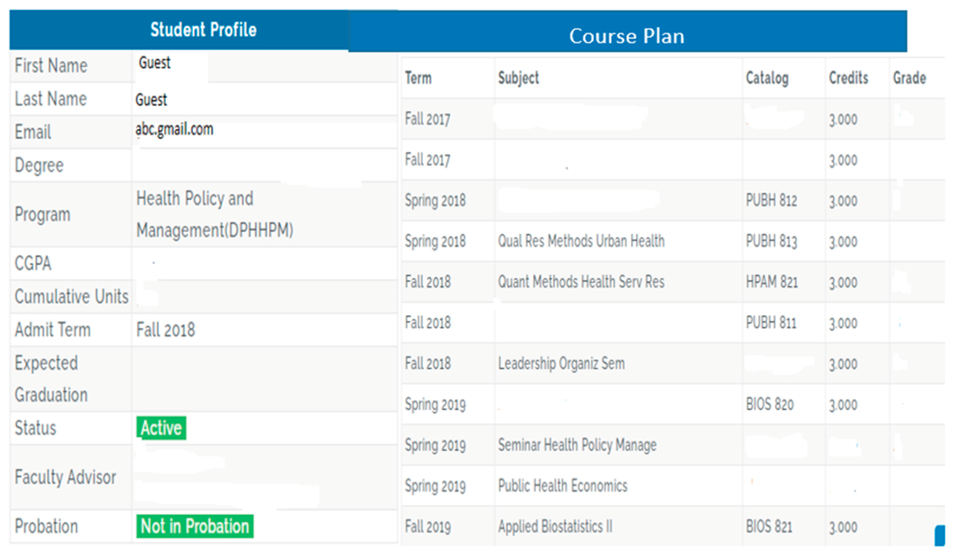Select the Seminar Health Policy Manage course
Viewport: 960px width, 560px height.
pos(577,445)
